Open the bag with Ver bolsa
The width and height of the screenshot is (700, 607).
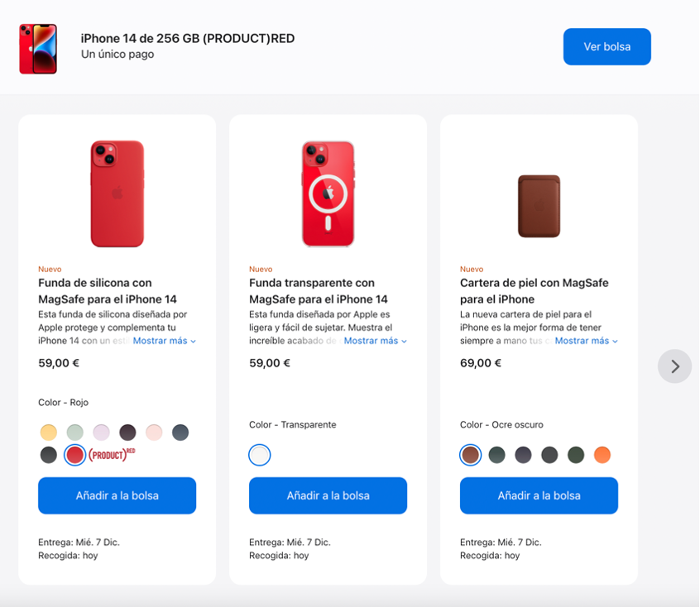click(607, 46)
